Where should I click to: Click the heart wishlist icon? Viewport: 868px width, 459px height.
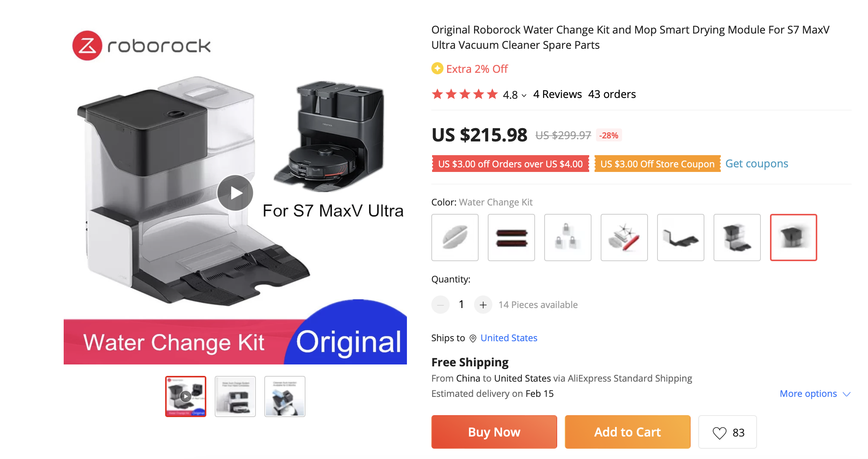pyautogui.click(x=719, y=433)
